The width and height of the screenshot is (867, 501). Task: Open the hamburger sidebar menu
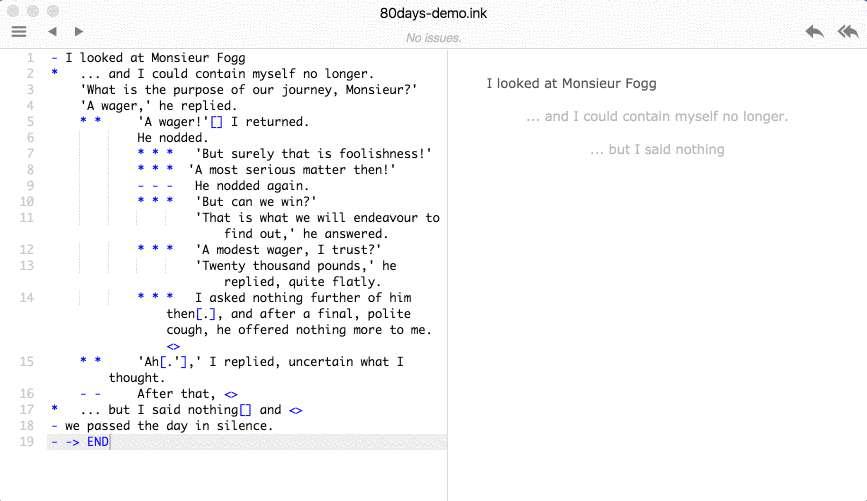[x=19, y=32]
